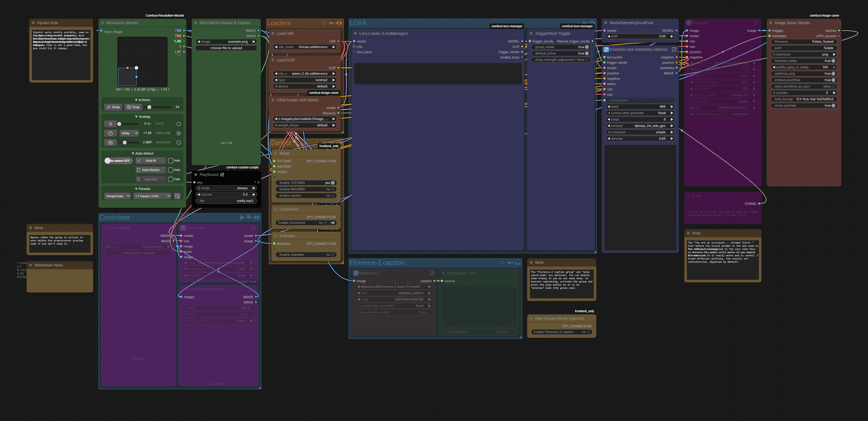Viewport: 868px width, 421px height.
Task: Click the arrow icon next to Enable Controlnet
Action: click(x=333, y=222)
